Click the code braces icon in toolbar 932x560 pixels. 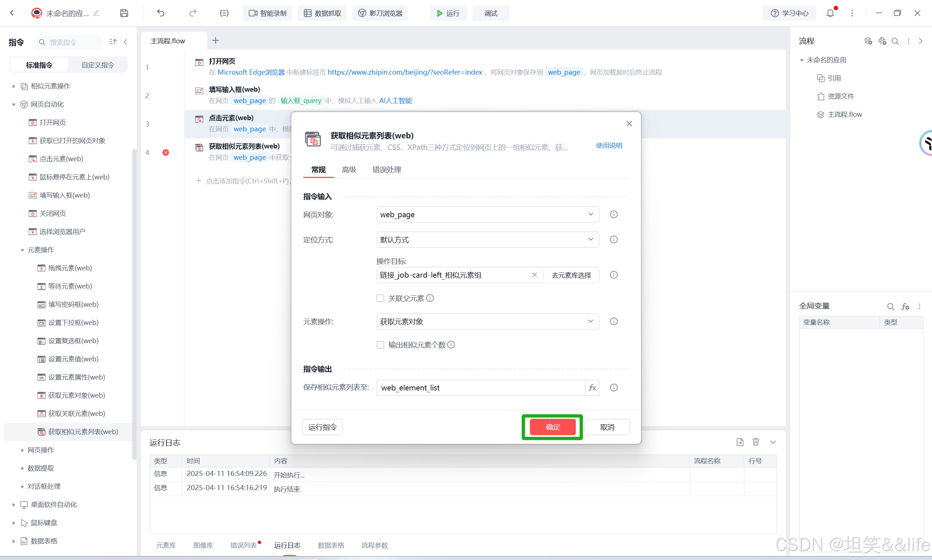click(224, 13)
